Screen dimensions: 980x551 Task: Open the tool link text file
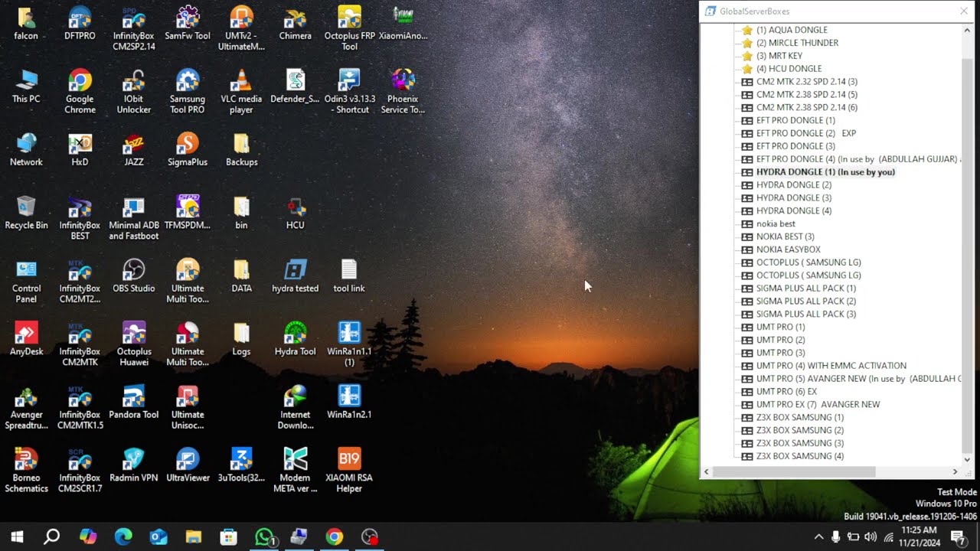(349, 276)
